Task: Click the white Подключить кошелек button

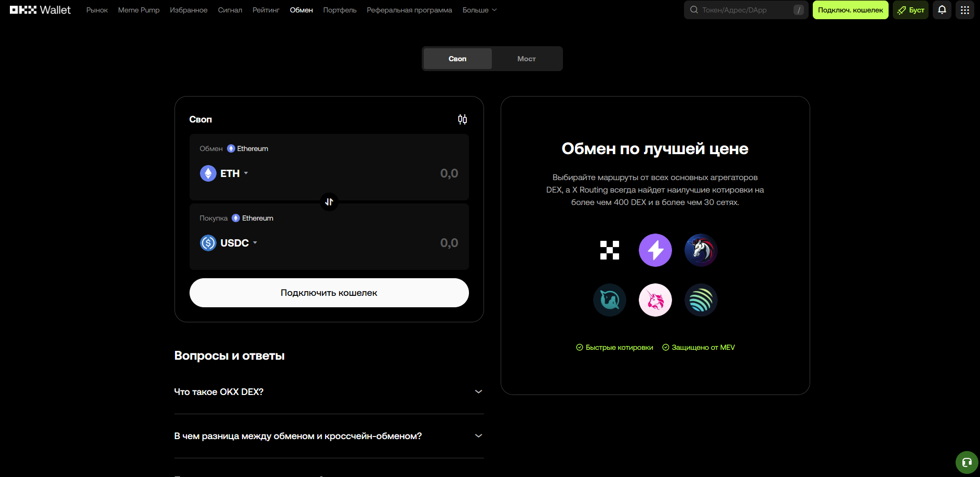Action: [329, 293]
